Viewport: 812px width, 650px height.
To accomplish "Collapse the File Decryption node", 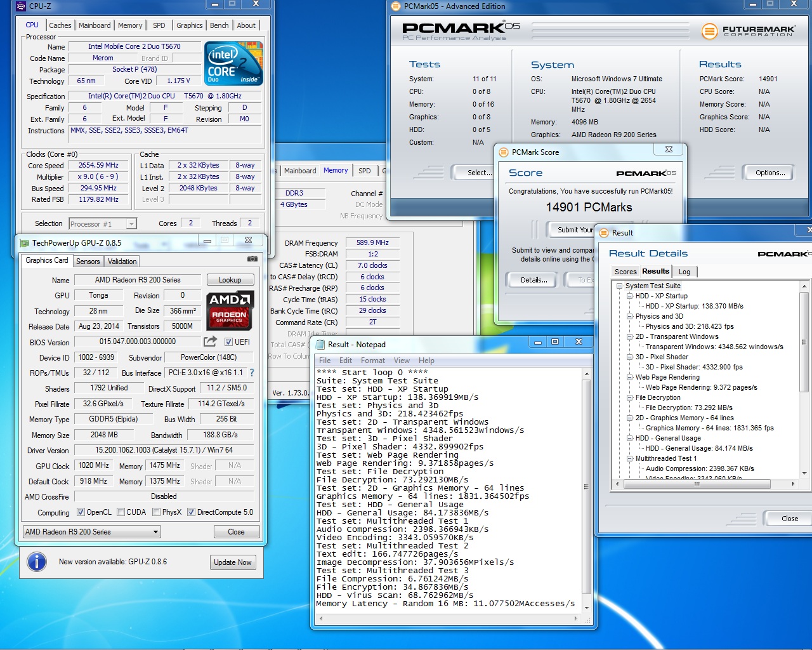I will pyautogui.click(x=630, y=397).
